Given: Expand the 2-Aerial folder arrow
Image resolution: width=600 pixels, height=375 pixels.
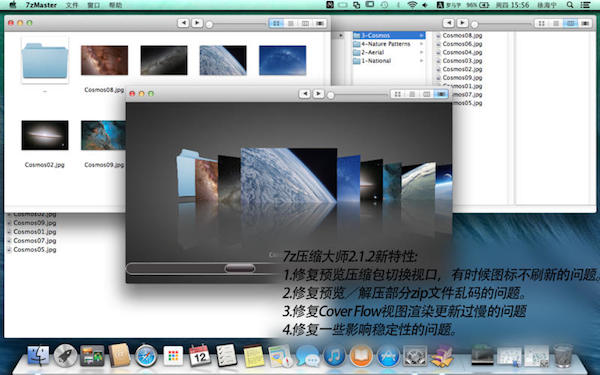Looking at the screenshot, I should tap(421, 52).
